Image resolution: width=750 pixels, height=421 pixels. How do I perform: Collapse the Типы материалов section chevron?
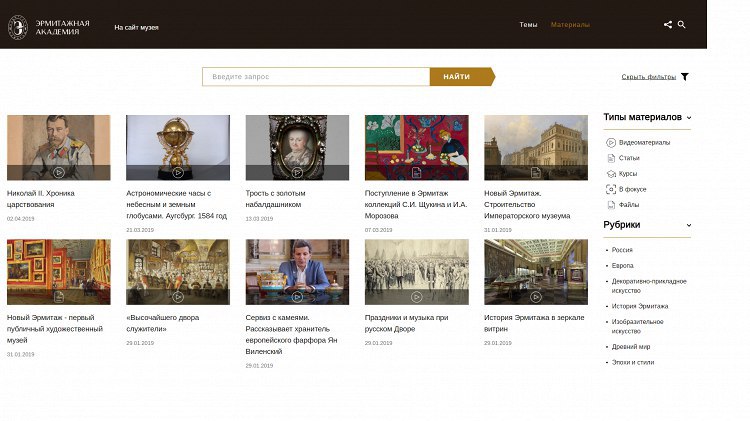click(689, 118)
